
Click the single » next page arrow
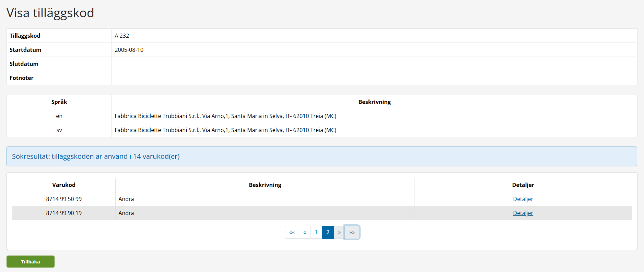click(x=339, y=233)
